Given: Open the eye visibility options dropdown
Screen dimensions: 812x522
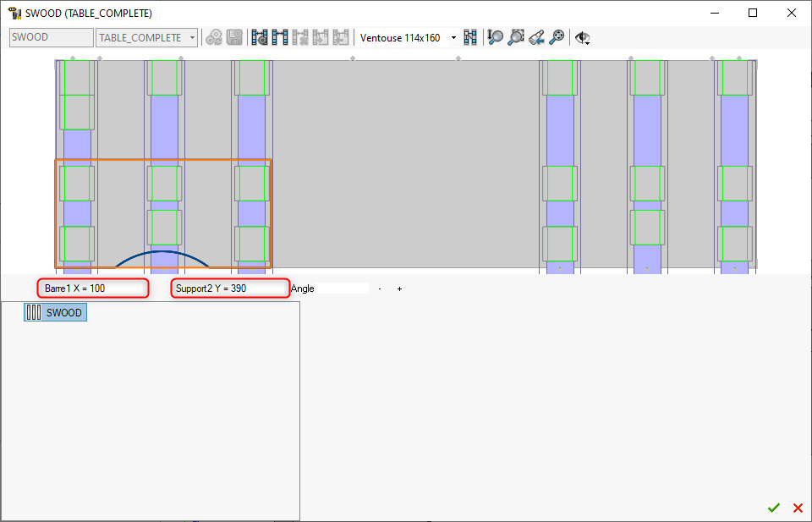Looking at the screenshot, I should click(x=583, y=38).
